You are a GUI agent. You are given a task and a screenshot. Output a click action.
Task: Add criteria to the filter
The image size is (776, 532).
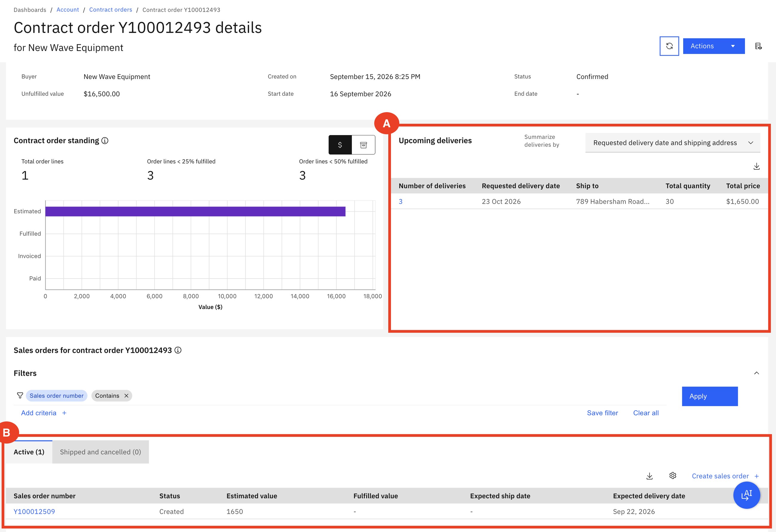coord(44,413)
